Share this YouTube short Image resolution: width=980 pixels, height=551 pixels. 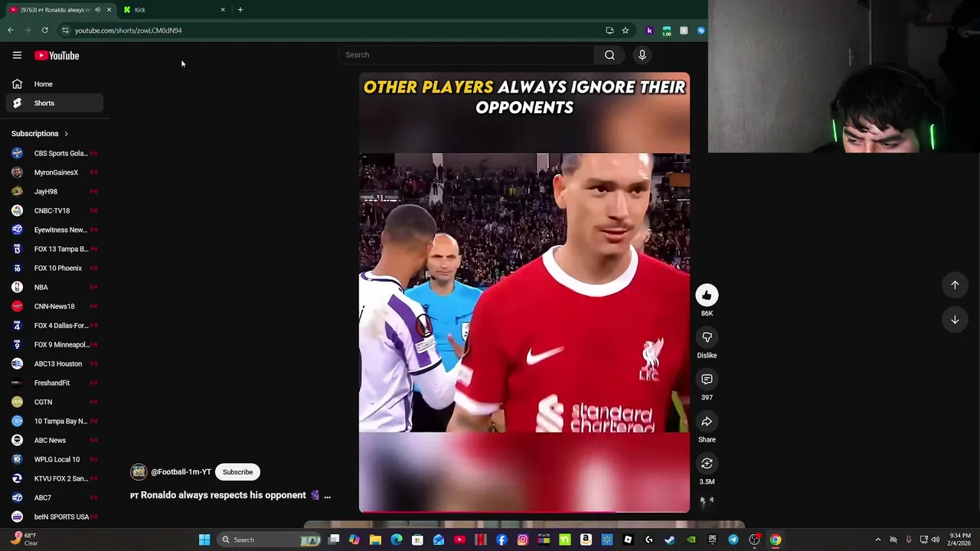click(707, 421)
